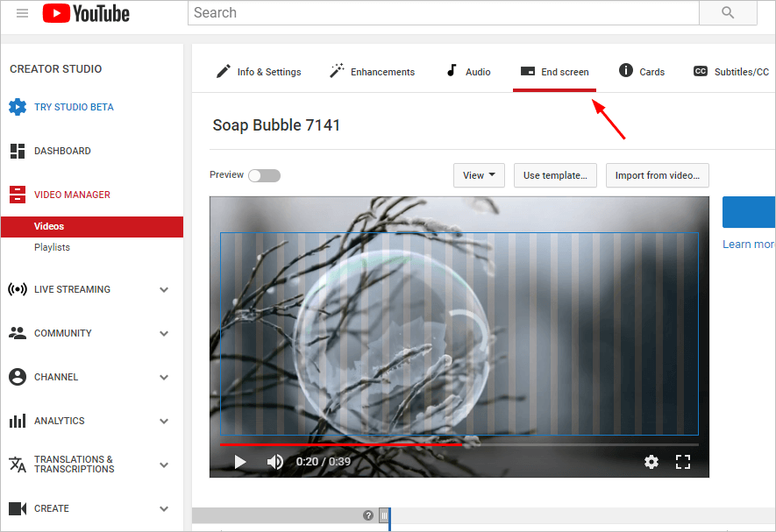Viewport: 776px width, 532px height.
Task: Open the View dropdown
Action: [479, 175]
